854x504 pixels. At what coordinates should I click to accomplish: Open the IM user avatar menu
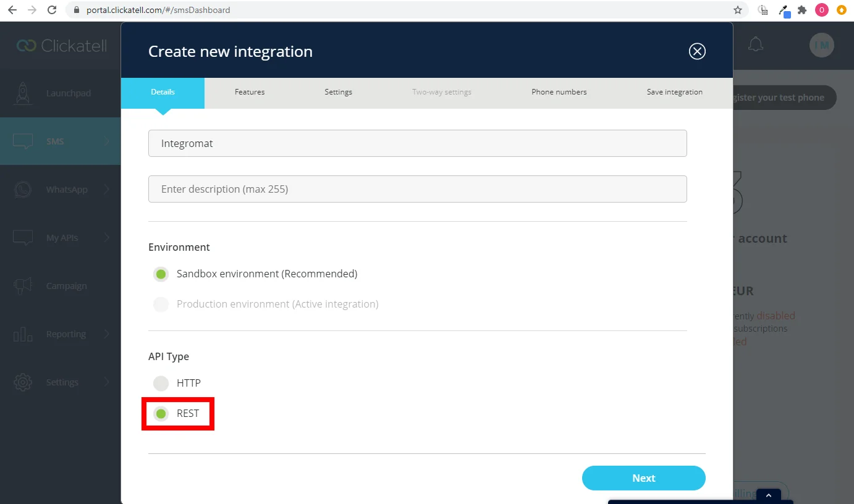click(822, 45)
